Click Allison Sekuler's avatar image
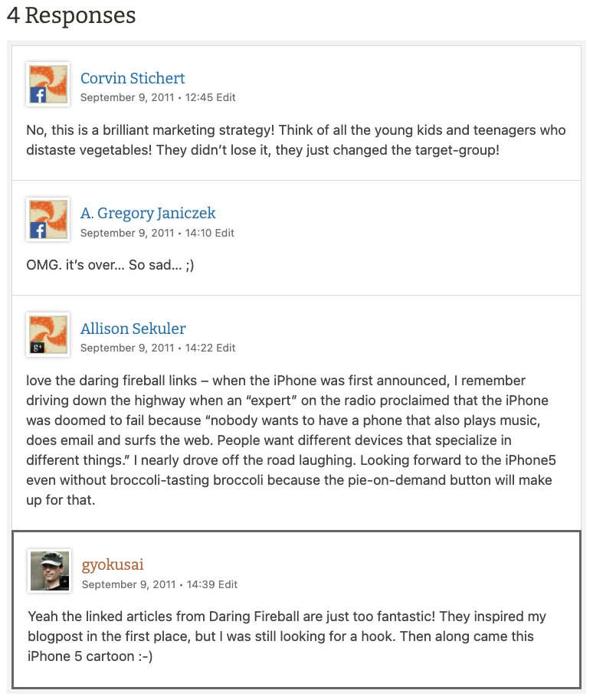593x700 pixels. tap(48, 335)
